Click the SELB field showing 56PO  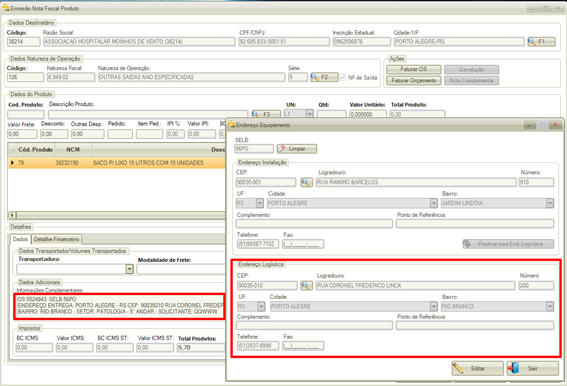tap(254, 149)
